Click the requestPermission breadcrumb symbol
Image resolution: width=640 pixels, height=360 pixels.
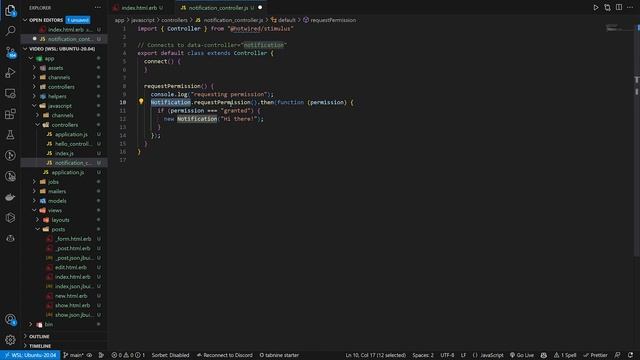pyautogui.click(x=333, y=20)
